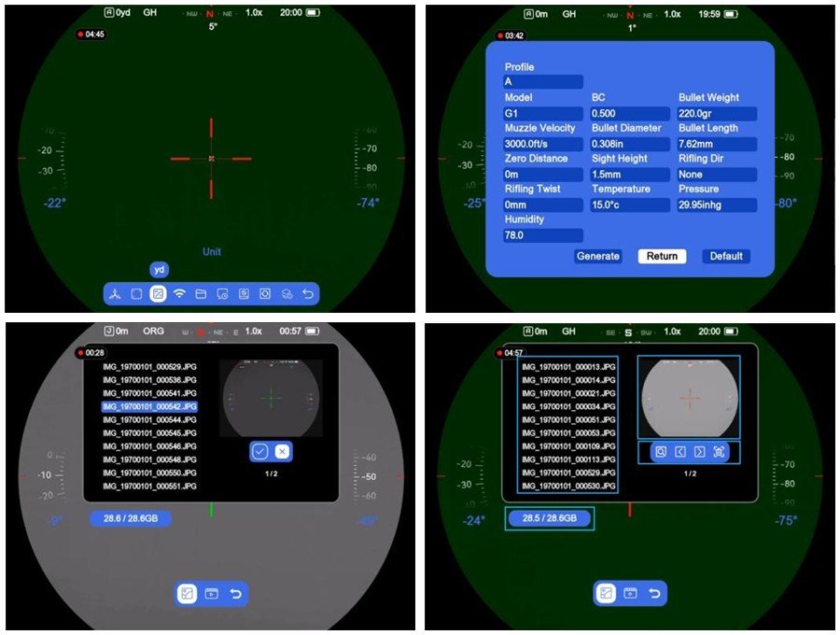
Task: Click the square with circle icon in Unit toolbar
Action: coord(265,293)
